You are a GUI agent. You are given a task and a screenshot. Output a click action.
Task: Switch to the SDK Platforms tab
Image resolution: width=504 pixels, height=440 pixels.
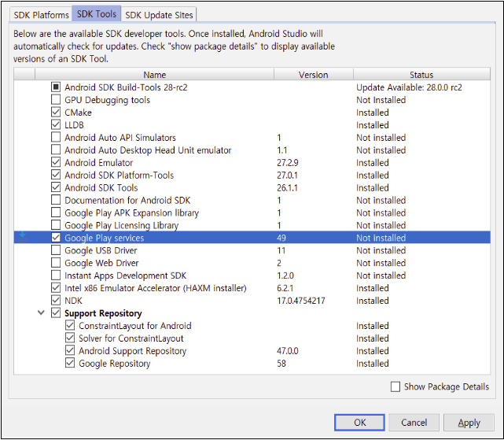point(41,15)
